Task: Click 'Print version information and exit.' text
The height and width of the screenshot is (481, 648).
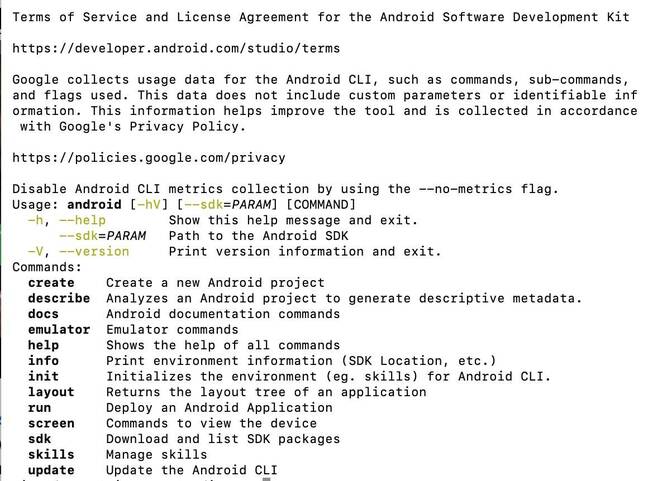Action: pyautogui.click(x=305, y=252)
